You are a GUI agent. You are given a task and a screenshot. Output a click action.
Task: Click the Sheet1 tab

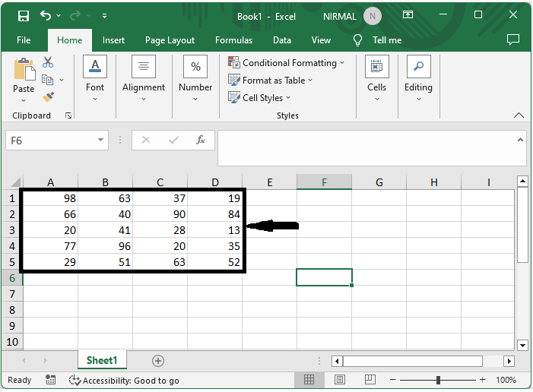(x=102, y=360)
